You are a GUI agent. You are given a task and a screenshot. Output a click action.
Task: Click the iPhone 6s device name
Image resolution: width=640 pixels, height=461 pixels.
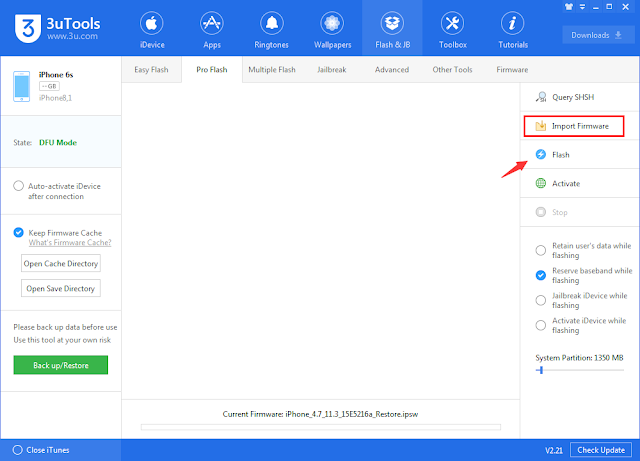pos(56,75)
